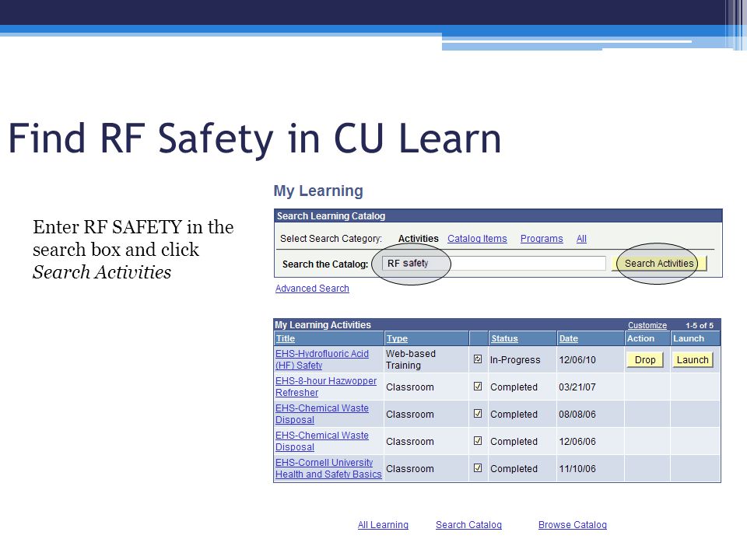Sort activities by the Title column header
The image size is (747, 560).
click(286, 338)
